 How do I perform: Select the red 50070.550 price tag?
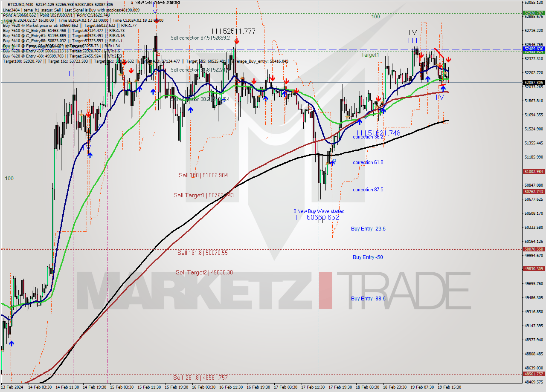click(534, 249)
